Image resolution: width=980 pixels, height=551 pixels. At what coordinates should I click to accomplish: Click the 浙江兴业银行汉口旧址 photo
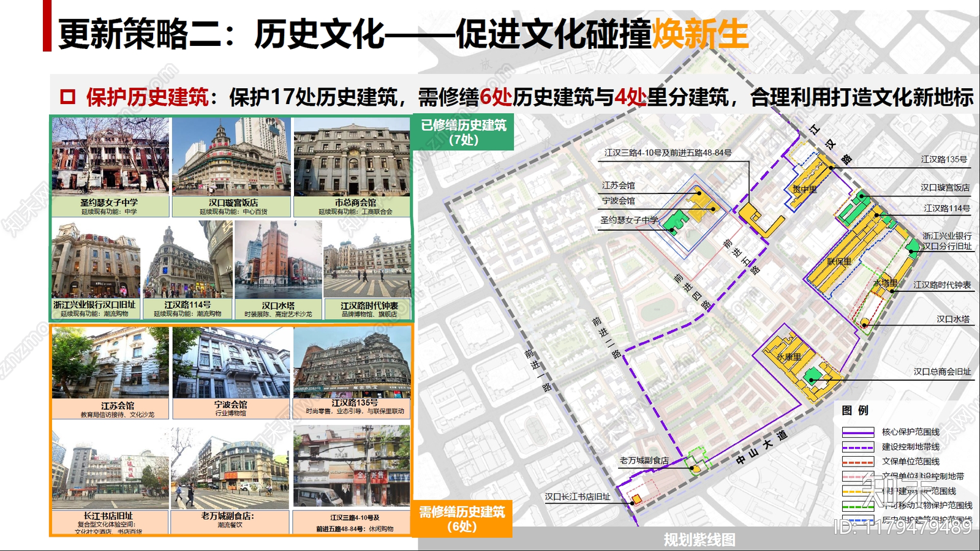96,260
